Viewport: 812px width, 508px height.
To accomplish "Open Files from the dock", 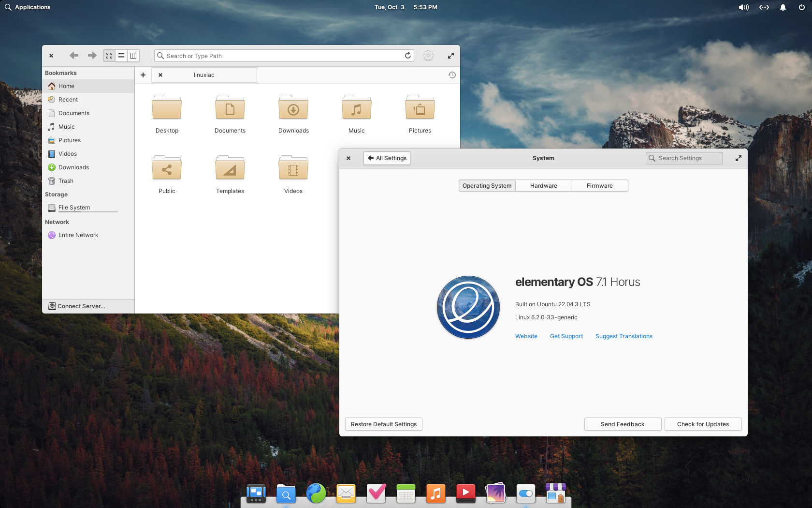I will tap(286, 493).
